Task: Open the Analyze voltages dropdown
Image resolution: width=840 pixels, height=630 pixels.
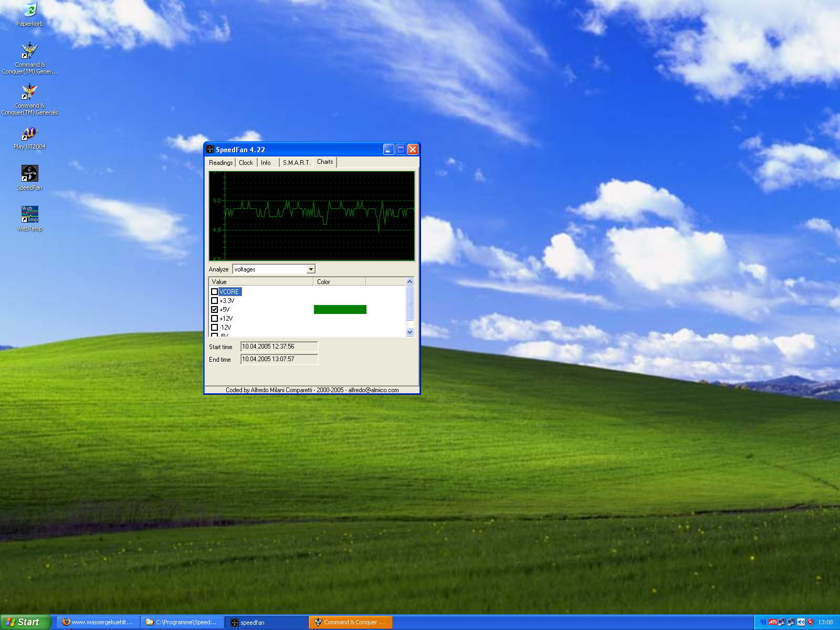Action: (x=311, y=269)
